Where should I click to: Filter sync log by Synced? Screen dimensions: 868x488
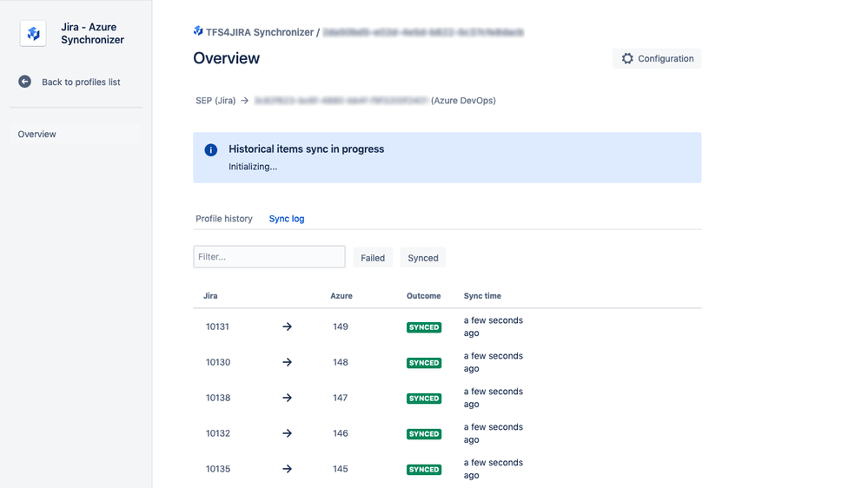tap(423, 258)
